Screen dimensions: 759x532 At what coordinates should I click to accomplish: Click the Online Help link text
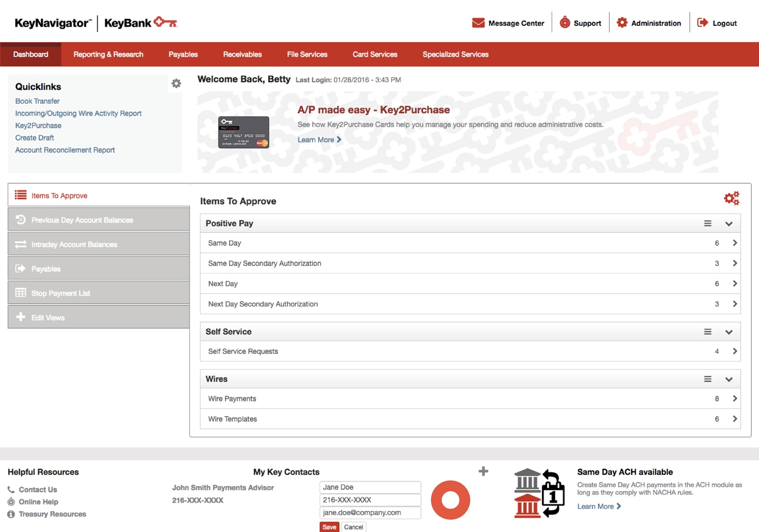click(38, 502)
